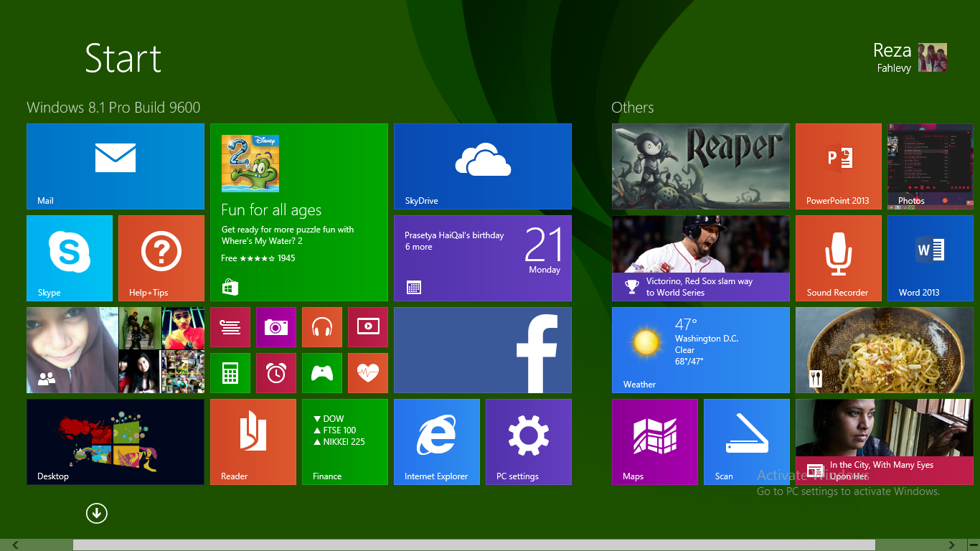Click the Reza Fahlevy account name
Viewport: 980px width, 551px height.
click(892, 57)
